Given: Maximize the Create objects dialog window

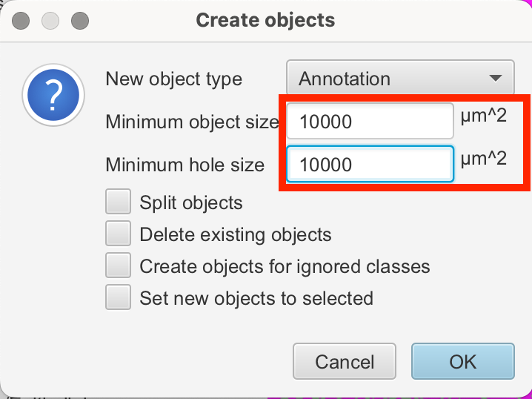Looking at the screenshot, I should point(80,21).
